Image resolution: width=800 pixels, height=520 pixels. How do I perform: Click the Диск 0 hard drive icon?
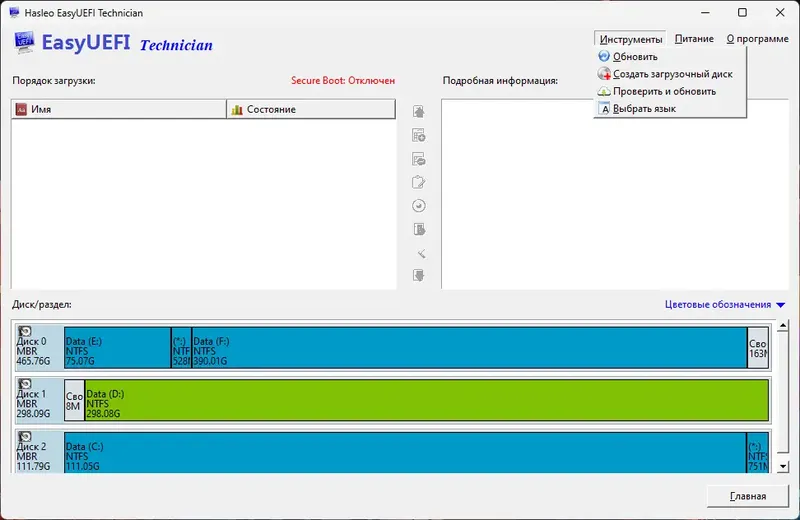(x=24, y=332)
